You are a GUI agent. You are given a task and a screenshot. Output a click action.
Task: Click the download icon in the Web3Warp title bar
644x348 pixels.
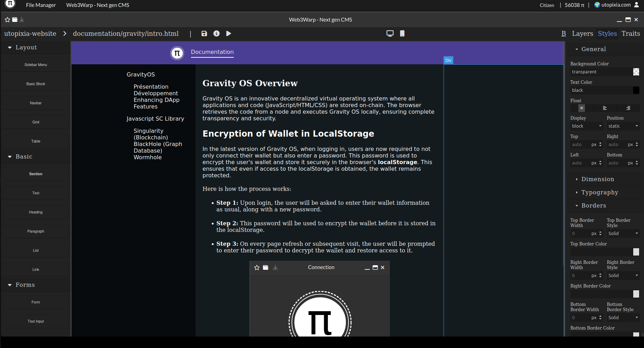[x=22, y=20]
